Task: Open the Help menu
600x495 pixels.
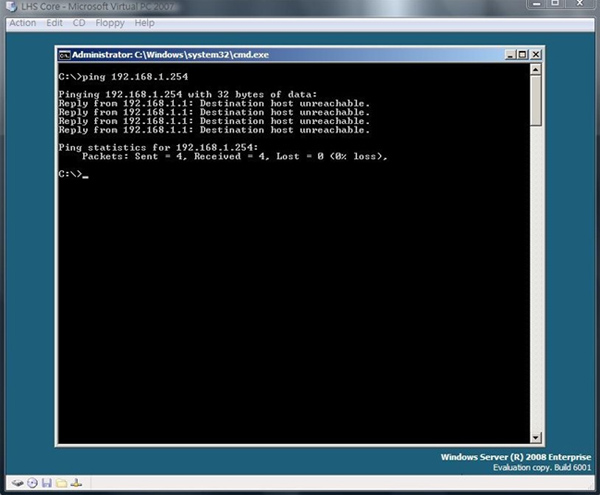Action: (145, 22)
